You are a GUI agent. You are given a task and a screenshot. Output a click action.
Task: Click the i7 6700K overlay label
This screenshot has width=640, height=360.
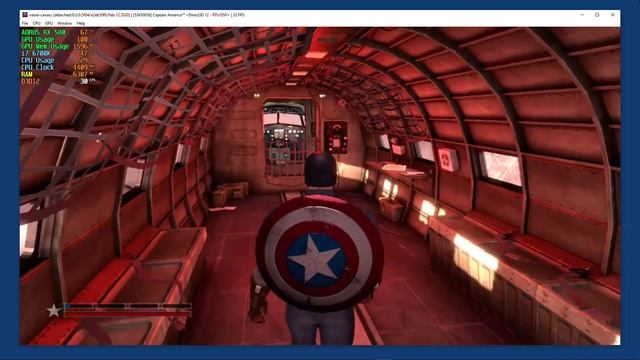click(x=36, y=53)
